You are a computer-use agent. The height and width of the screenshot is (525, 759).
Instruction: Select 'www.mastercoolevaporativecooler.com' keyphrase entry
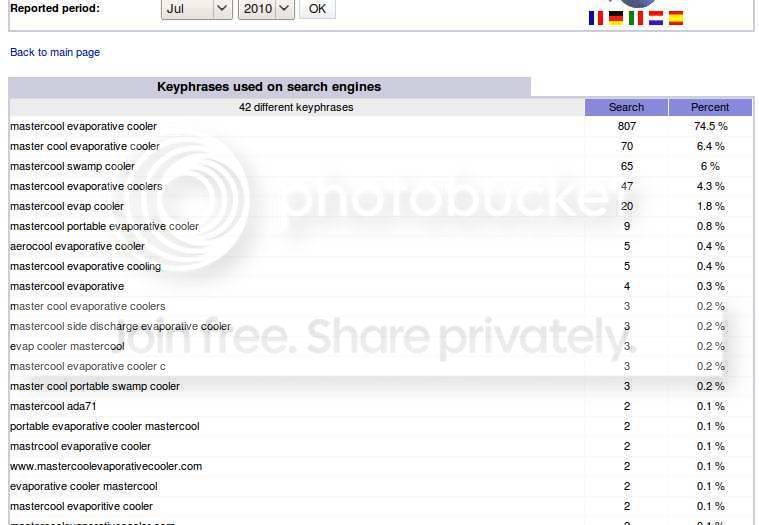pos(106,466)
